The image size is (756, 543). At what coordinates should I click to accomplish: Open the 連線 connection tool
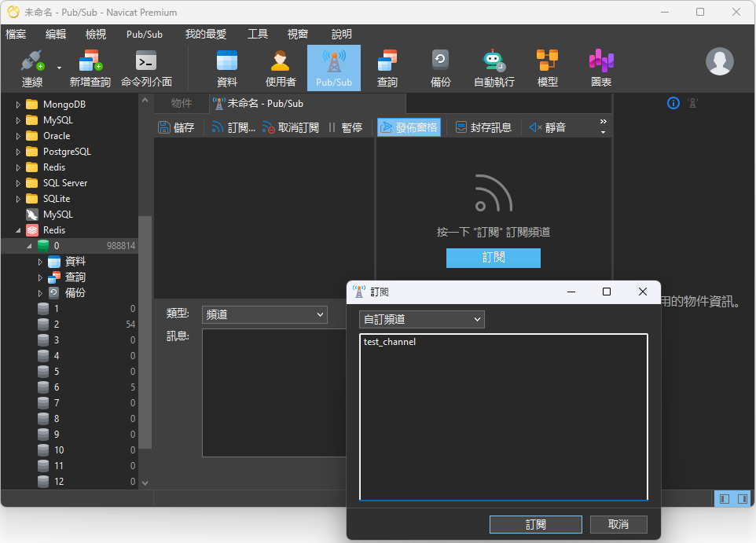[32, 68]
